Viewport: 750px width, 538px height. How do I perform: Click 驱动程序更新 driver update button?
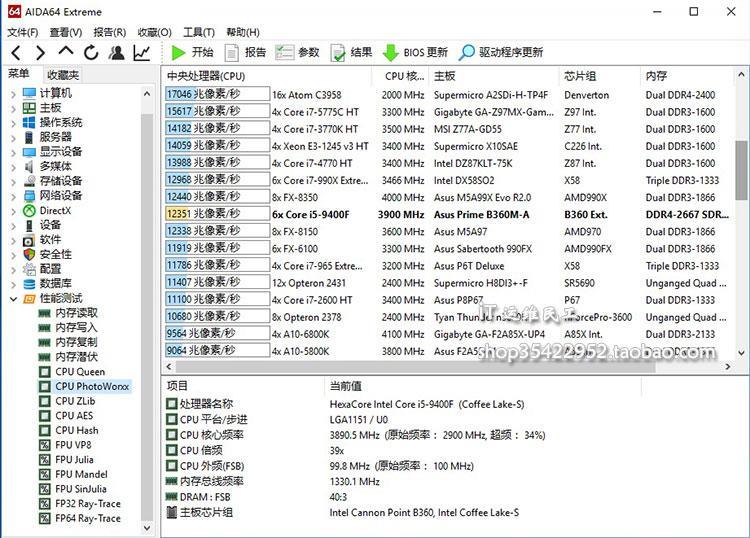click(501, 52)
